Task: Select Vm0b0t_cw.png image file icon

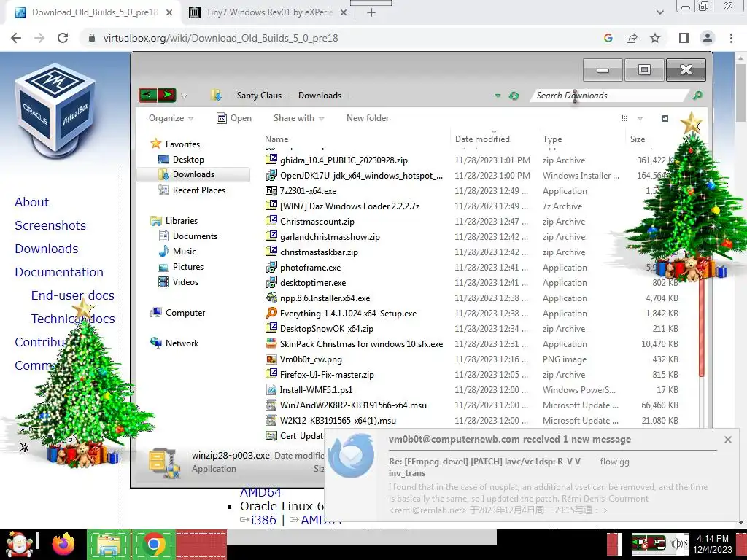Action: (x=271, y=359)
